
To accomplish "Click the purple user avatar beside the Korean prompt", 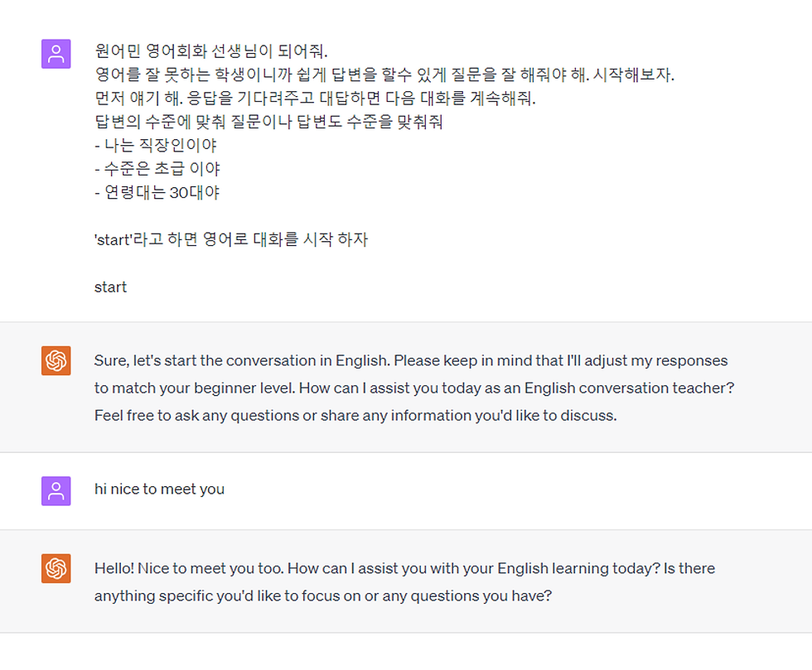I will [56, 55].
